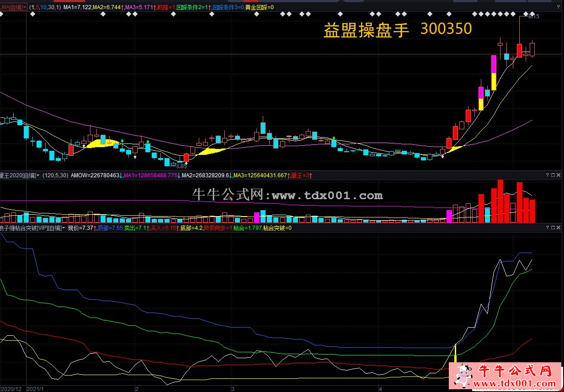Click the volume parameters (120,5,30)

(x=55, y=175)
